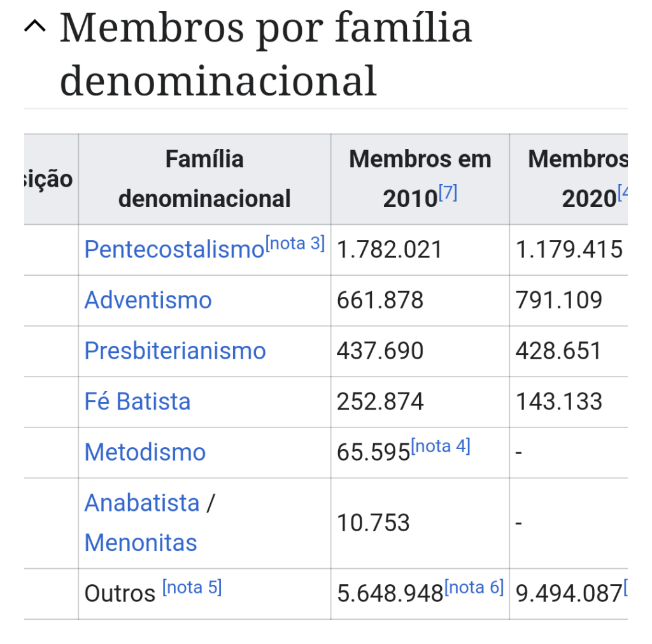Click the Família denominacional column header
652x644 pixels.
click(204, 179)
